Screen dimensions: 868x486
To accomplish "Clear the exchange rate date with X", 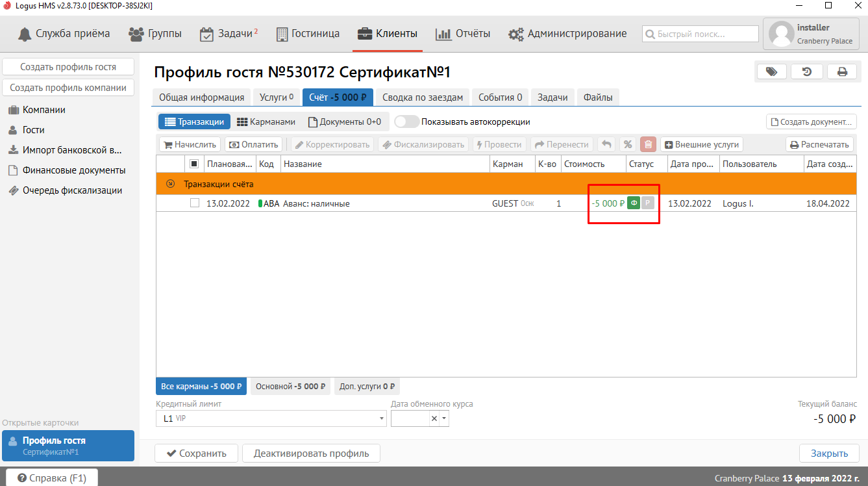I will coord(434,419).
